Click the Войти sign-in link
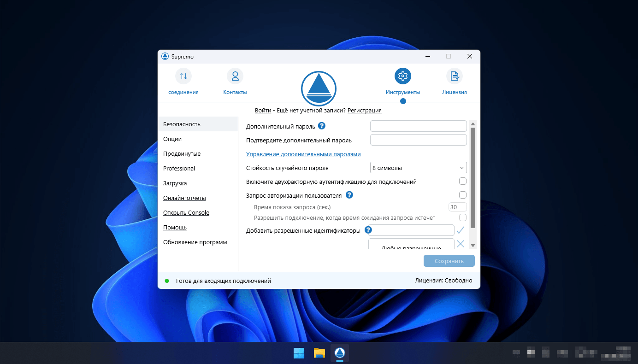The image size is (638, 364). coord(263,111)
